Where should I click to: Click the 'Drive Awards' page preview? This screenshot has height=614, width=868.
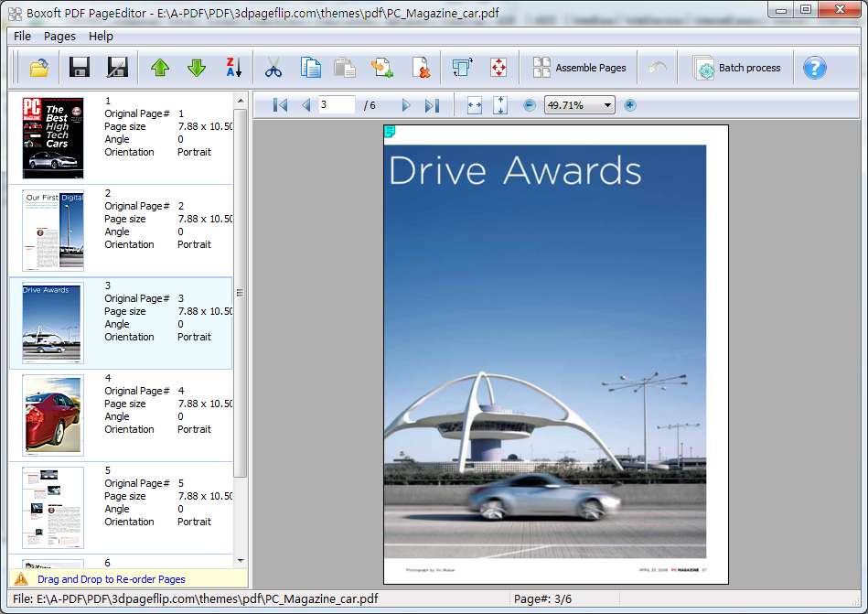[556, 354]
